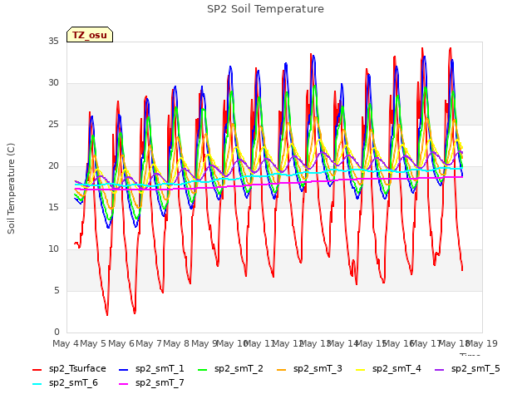Click the red sp2_Tsurface legend swatch
532x399 pixels.
pos(37,369)
